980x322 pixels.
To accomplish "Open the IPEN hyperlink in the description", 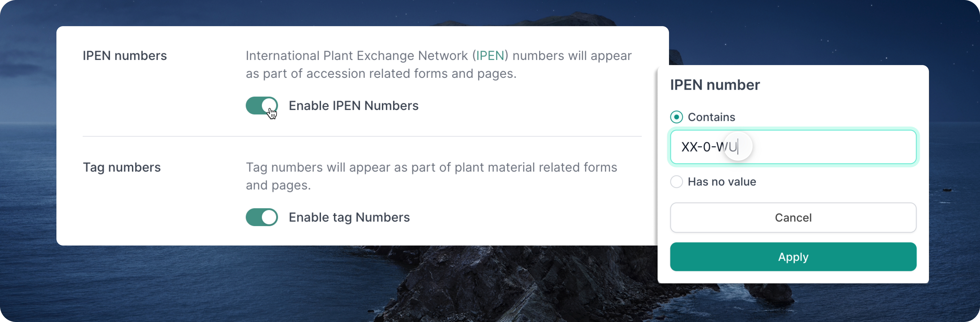I will click(x=490, y=55).
